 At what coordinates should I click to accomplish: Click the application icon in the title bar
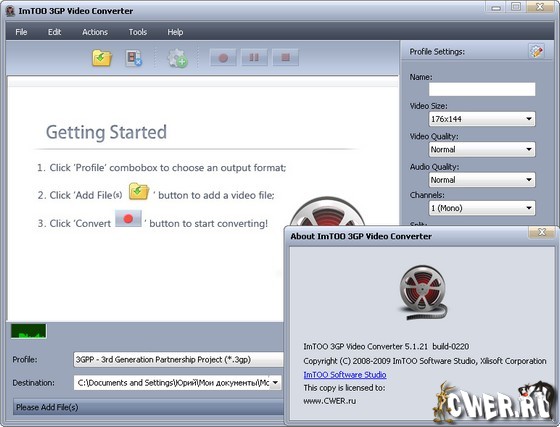click(x=10, y=11)
